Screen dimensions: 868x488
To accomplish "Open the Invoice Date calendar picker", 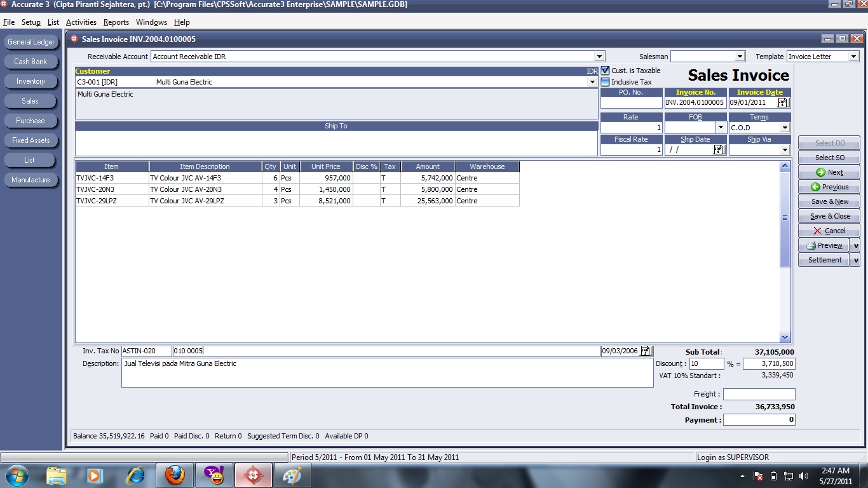I will [x=783, y=102].
